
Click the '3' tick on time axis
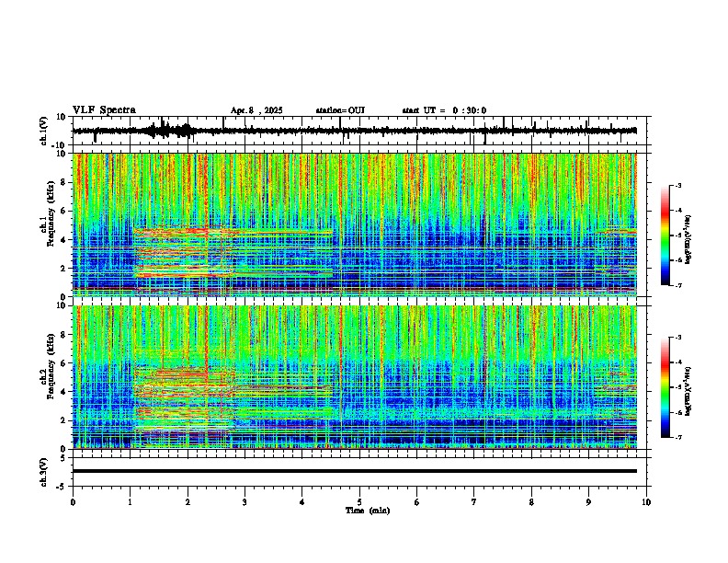click(245, 502)
